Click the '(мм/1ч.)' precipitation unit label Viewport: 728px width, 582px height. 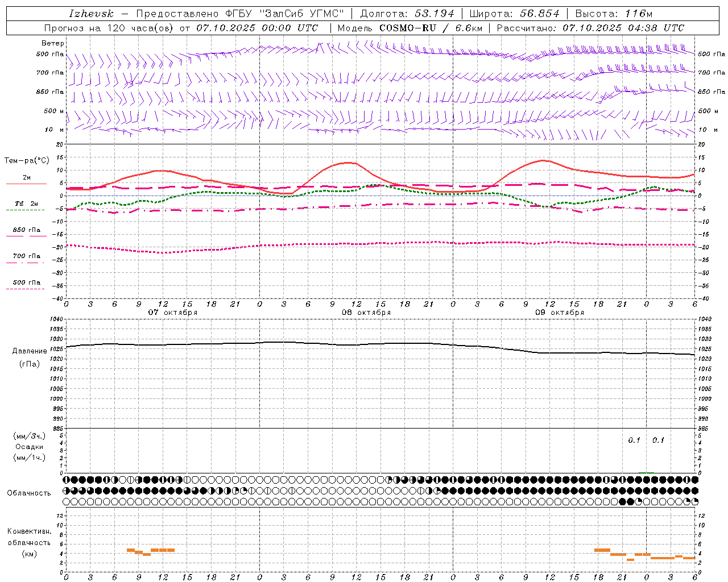[30, 458]
